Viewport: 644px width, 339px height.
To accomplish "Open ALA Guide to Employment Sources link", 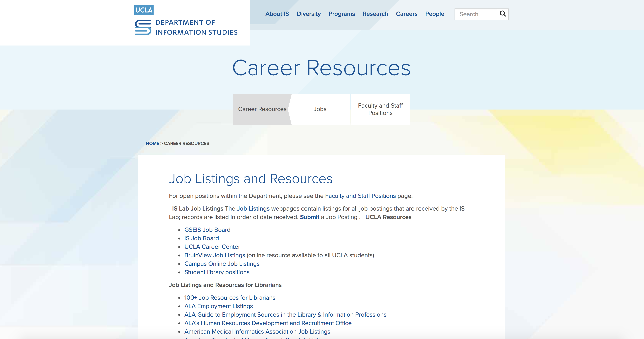I will tap(285, 315).
